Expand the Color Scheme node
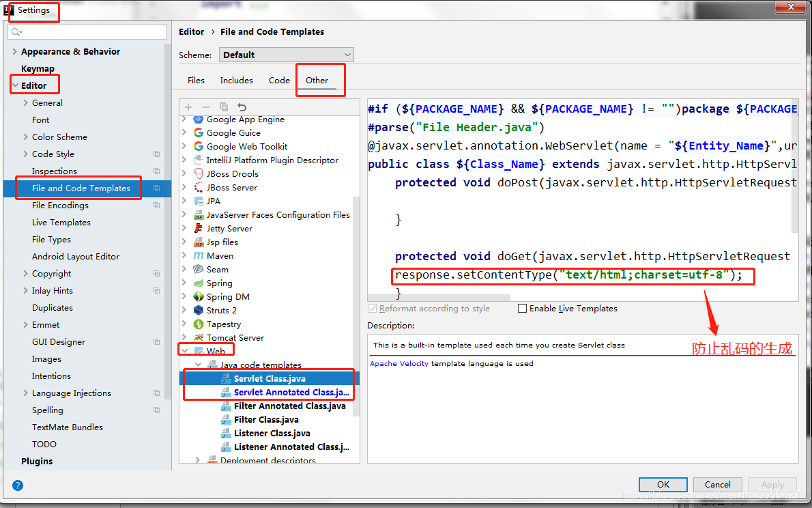The image size is (812, 508). coord(25,137)
